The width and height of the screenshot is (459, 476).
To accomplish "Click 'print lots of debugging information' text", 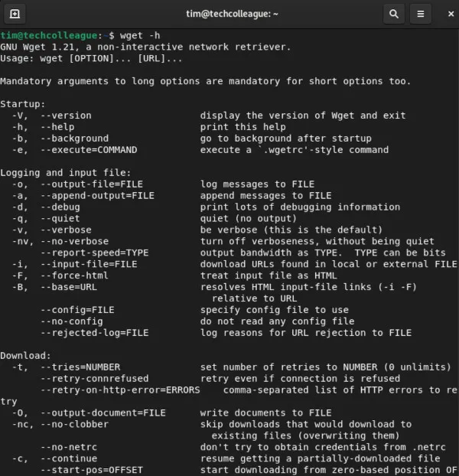I will [300, 207].
